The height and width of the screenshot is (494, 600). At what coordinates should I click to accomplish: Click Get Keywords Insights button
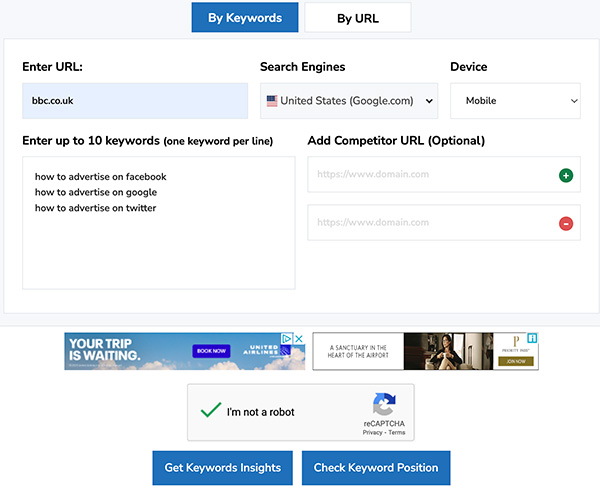pyautogui.click(x=223, y=468)
